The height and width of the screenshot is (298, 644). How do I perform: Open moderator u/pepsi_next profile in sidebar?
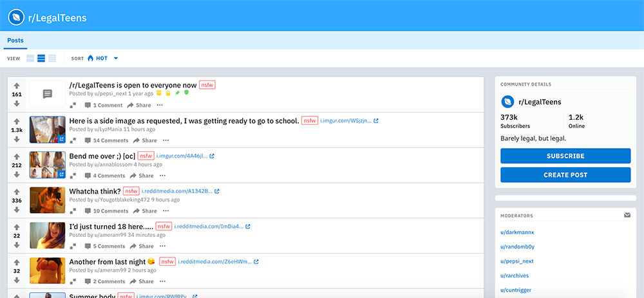click(516, 261)
